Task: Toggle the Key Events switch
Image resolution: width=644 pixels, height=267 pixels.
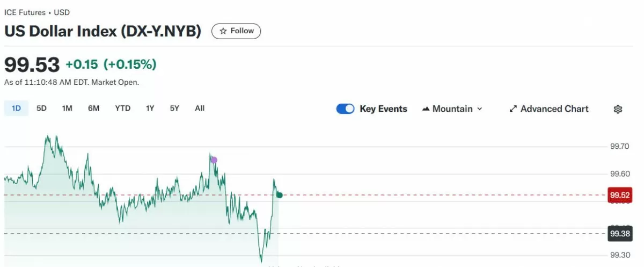Action: click(345, 109)
